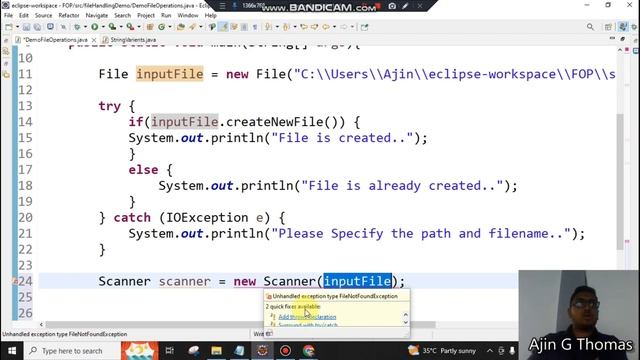Open the Navigate menu

[97, 16]
